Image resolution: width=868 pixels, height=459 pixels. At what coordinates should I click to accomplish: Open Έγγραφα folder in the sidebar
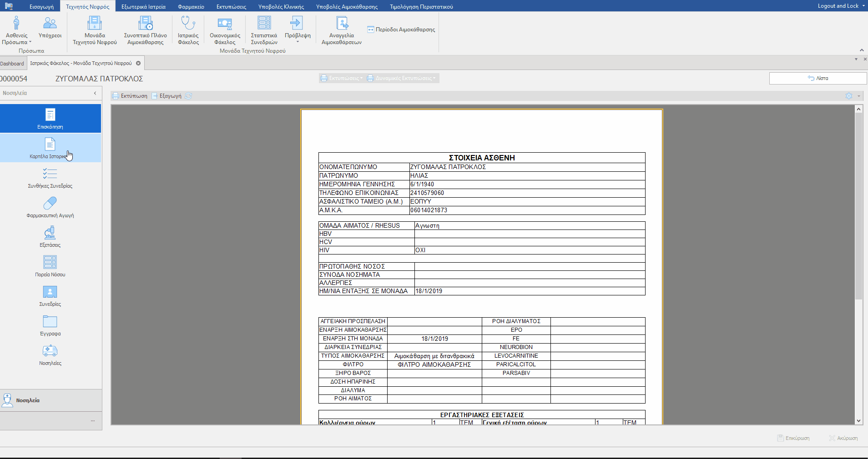coord(50,326)
